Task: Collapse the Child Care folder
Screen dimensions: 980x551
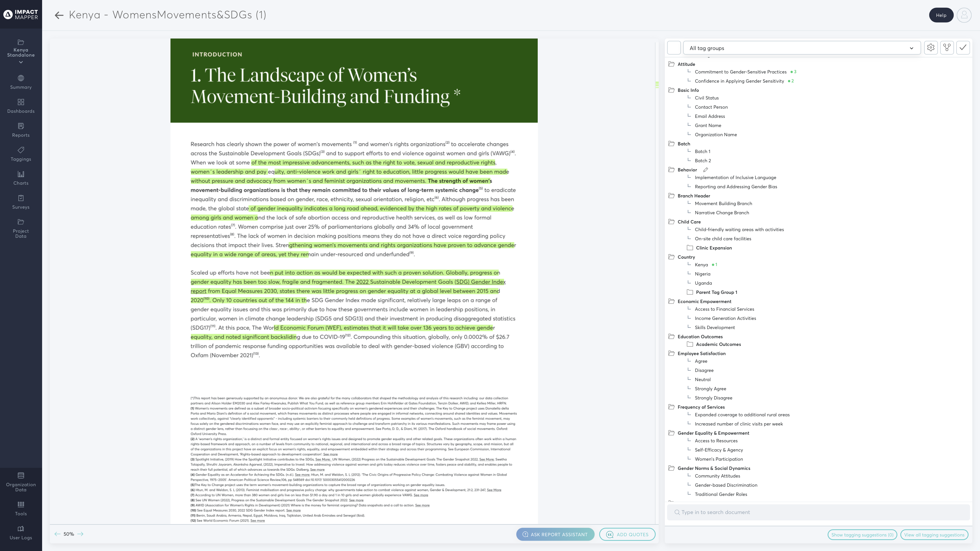Action: pyautogui.click(x=671, y=222)
